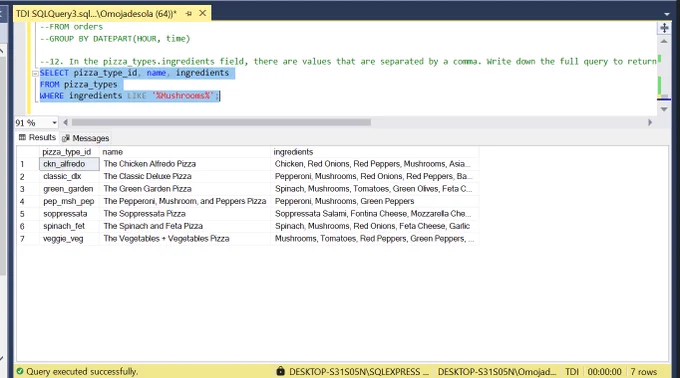Click The Soppressata Pizza name cell

coord(185,214)
